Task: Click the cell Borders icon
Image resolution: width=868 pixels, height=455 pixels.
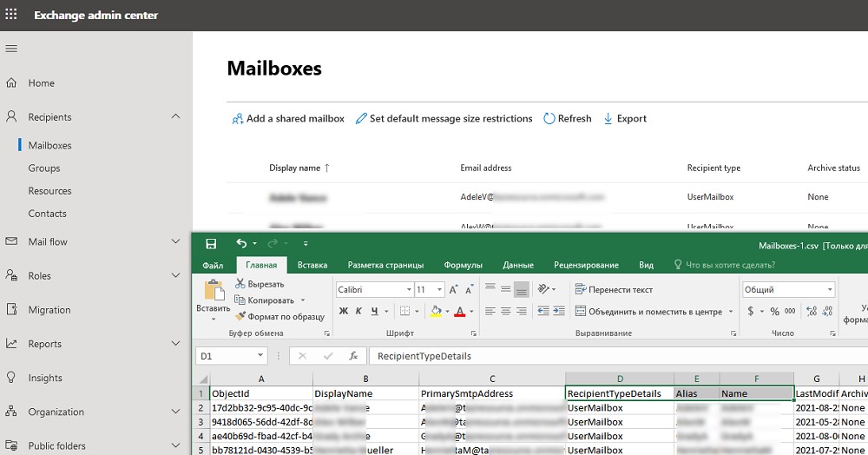Action: tap(404, 311)
